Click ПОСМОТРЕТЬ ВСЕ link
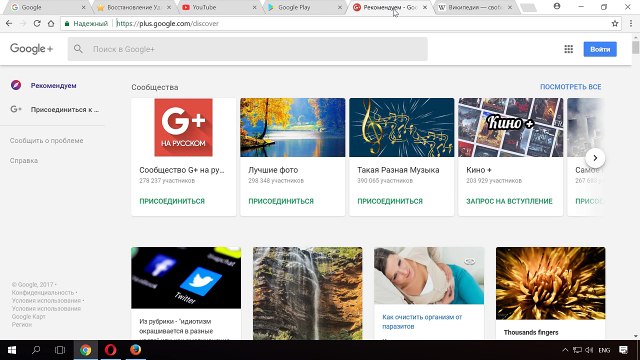The height and width of the screenshot is (360, 640). [571, 87]
